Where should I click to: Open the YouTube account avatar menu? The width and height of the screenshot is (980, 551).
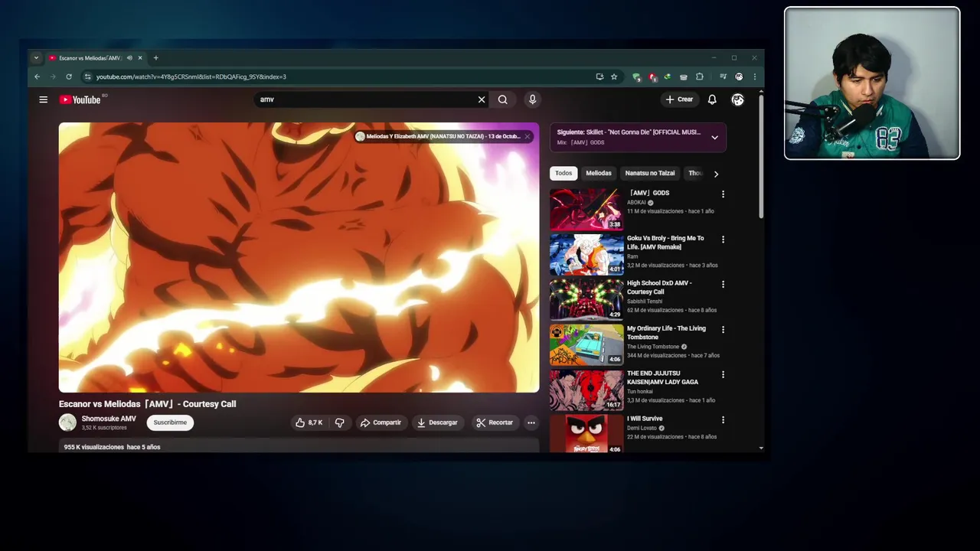click(737, 99)
